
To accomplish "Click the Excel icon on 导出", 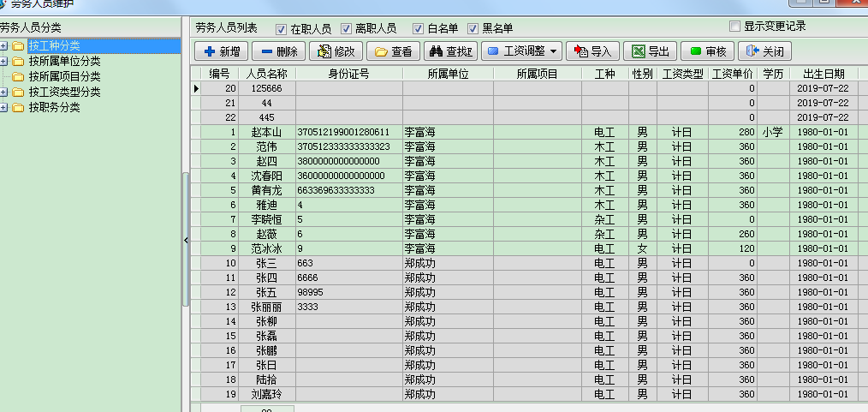I will [639, 51].
